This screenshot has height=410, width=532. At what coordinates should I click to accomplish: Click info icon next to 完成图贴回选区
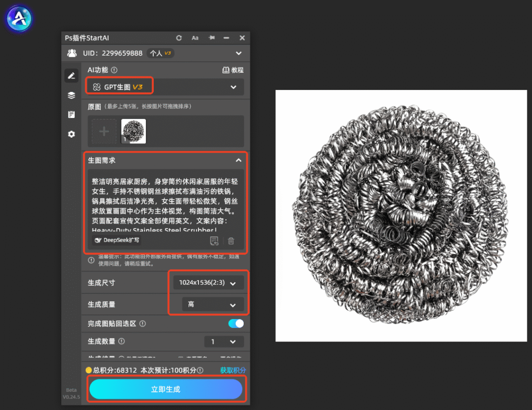point(143,324)
